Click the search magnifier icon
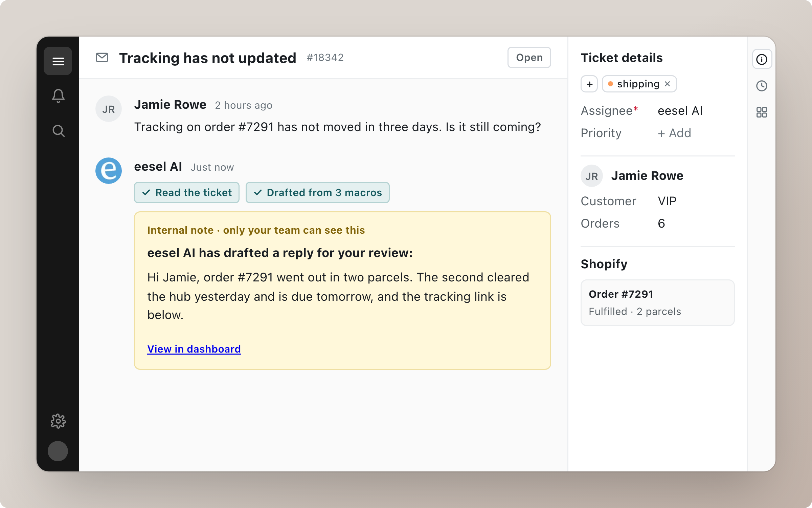 click(59, 131)
